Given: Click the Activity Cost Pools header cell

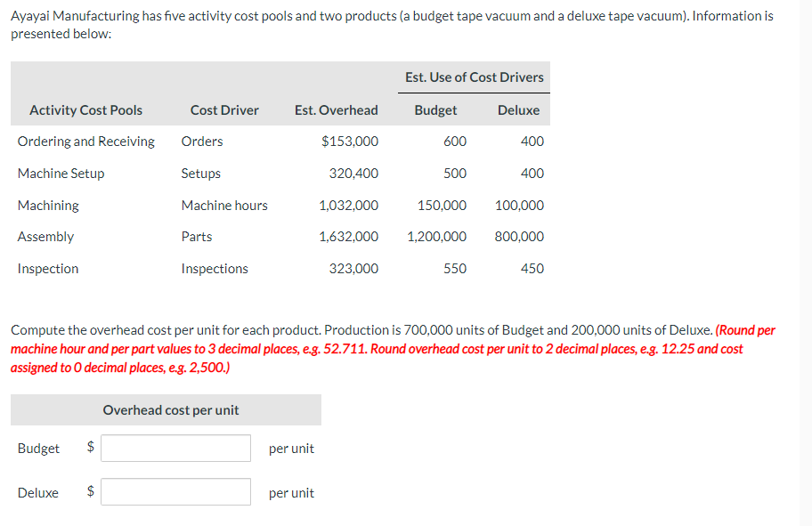Looking at the screenshot, I should [85, 109].
